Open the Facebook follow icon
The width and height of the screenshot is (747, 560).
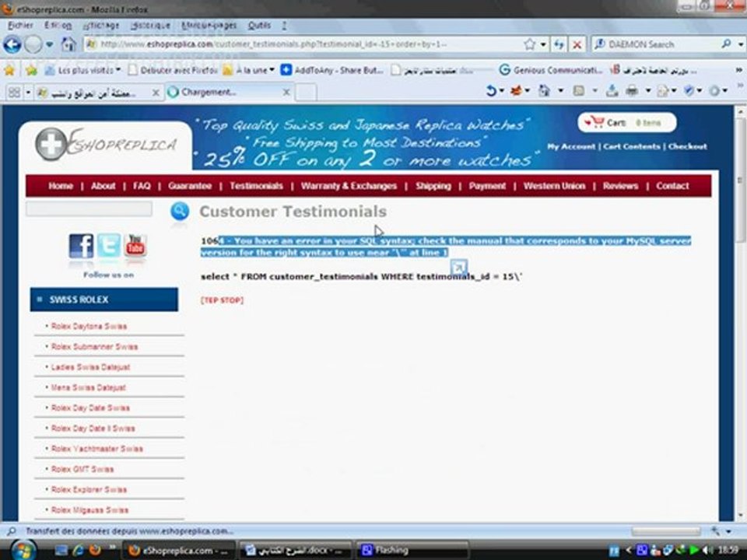pos(82,247)
